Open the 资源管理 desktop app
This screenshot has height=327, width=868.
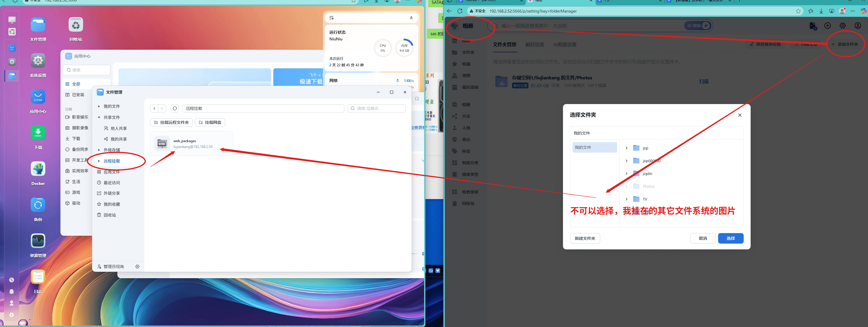[38, 241]
